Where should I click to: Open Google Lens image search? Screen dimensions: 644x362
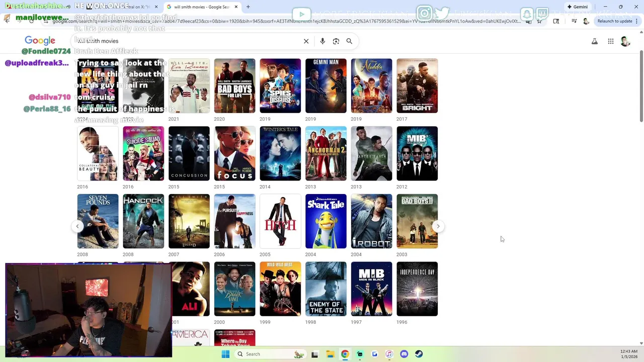click(336, 41)
